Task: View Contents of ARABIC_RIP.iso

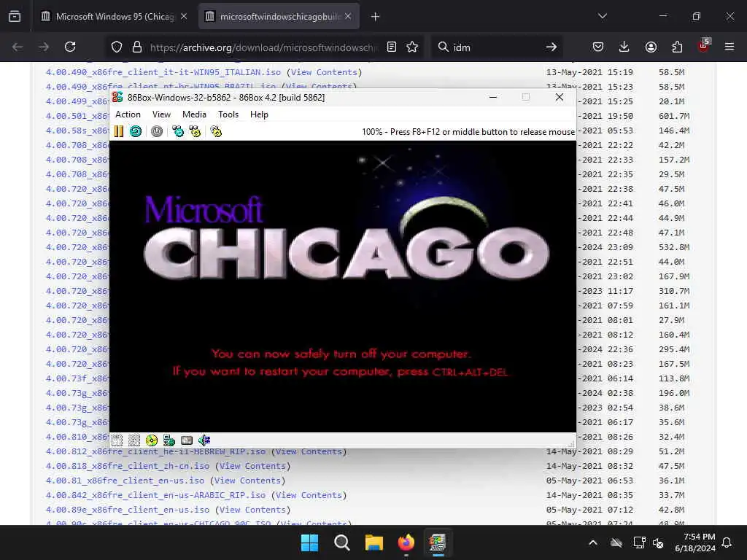Action: point(309,495)
